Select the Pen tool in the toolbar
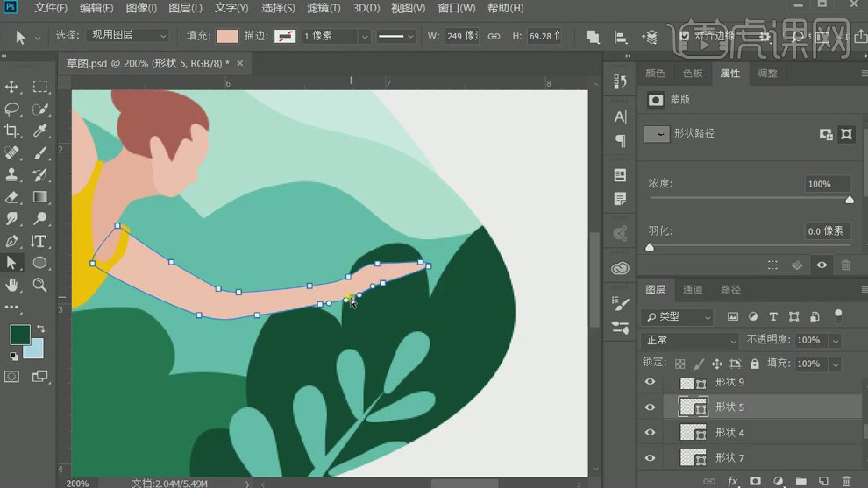Viewport: 868px width, 488px height. [x=12, y=241]
